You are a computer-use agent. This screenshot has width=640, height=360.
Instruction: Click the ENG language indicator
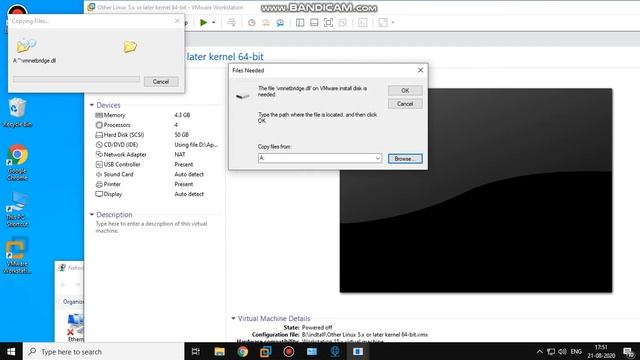[576, 351]
